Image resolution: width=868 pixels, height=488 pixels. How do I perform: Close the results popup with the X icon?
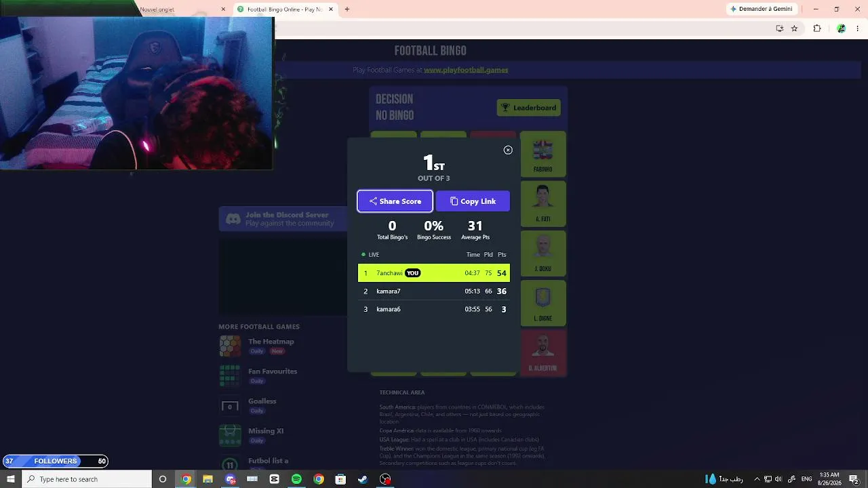(508, 150)
